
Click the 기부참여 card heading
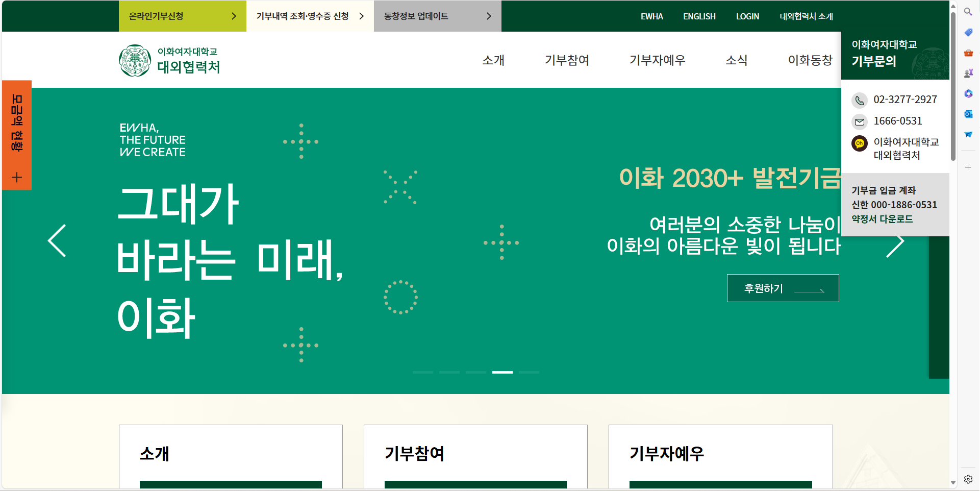[414, 453]
